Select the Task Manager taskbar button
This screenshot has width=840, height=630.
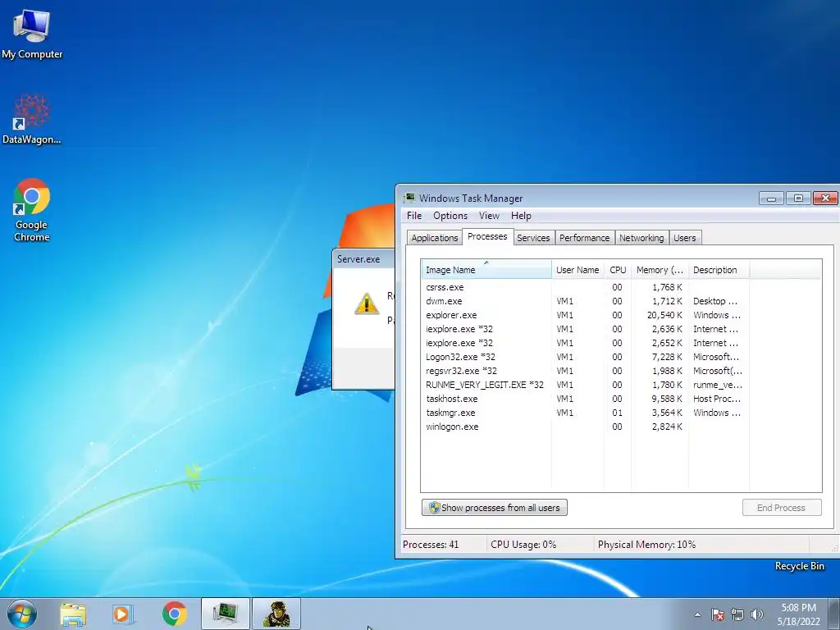point(225,614)
